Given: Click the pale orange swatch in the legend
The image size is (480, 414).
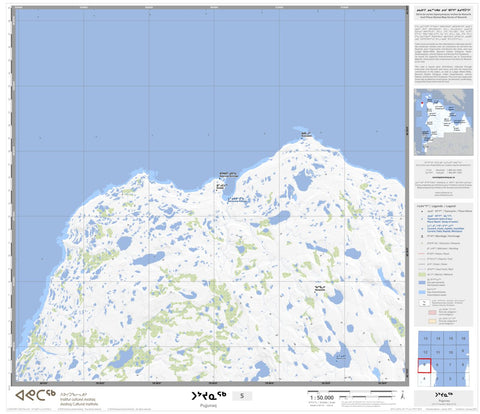Looking at the screenshot, I should point(432,321).
